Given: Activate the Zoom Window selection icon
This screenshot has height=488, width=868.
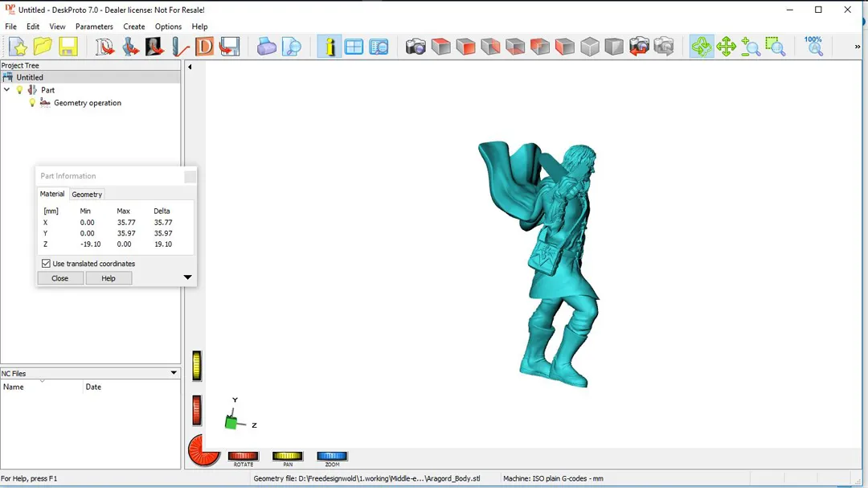Looking at the screenshot, I should [776, 47].
